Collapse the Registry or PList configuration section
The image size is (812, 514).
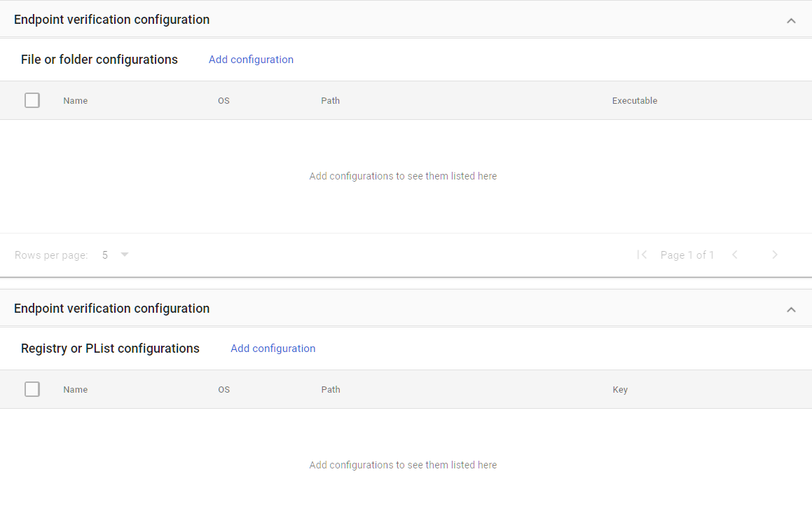point(791,309)
